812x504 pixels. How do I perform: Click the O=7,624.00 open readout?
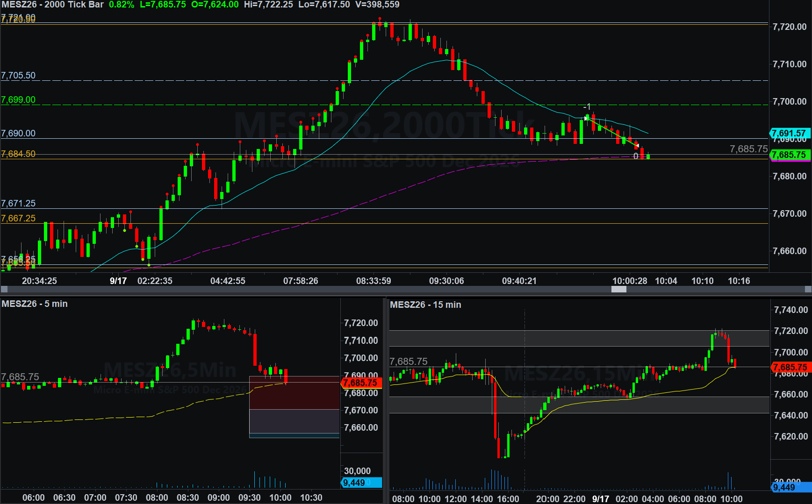tap(215, 5)
